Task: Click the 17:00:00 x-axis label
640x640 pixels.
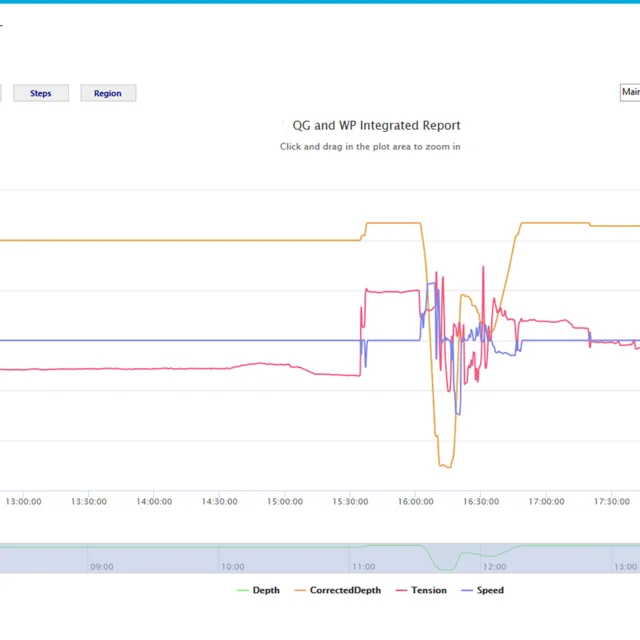Action: (546, 502)
